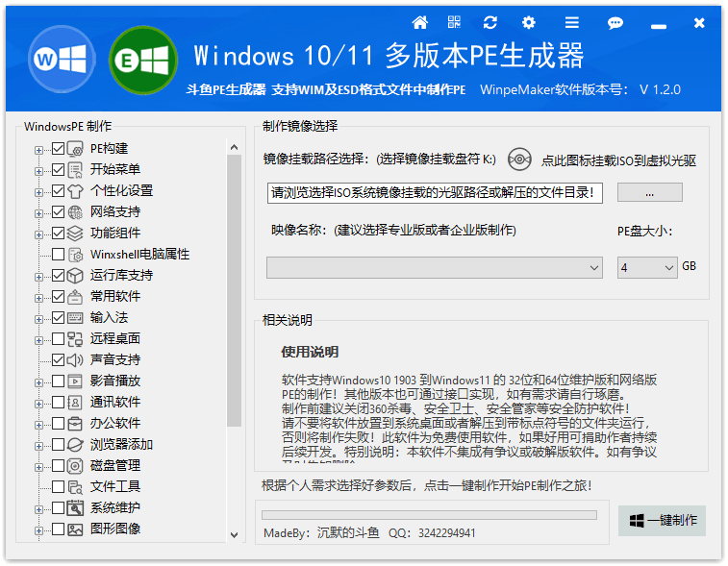The width and height of the screenshot is (728, 566).
Task: Click the 一键制作 button
Action: [x=662, y=521]
